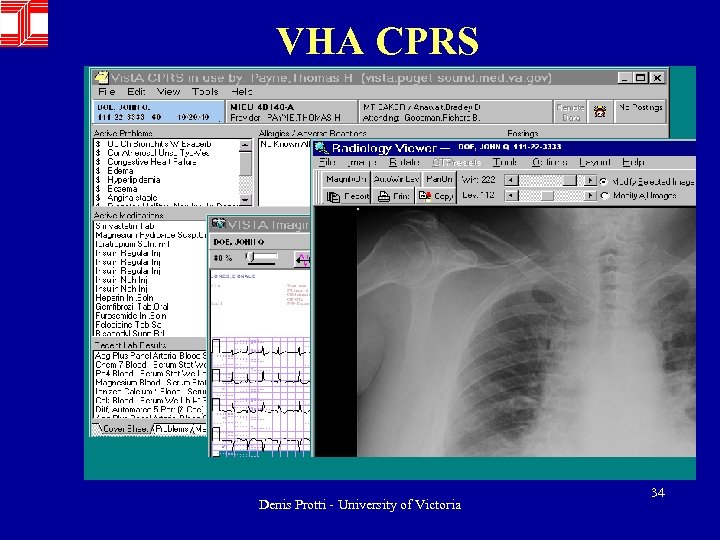Select the Congestive Heart Failure problem
The height and width of the screenshot is (540, 720).
[x=167, y=162]
